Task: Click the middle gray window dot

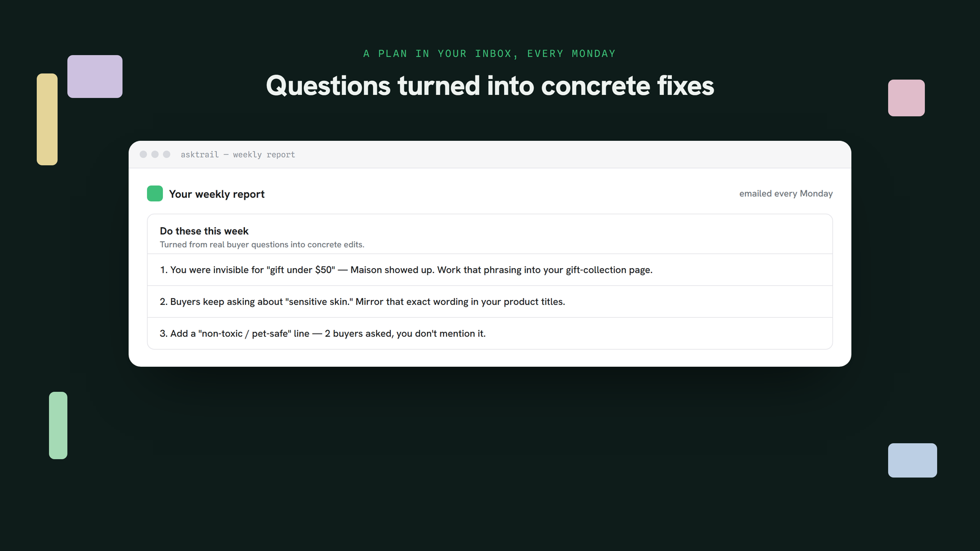Action: [x=155, y=154]
